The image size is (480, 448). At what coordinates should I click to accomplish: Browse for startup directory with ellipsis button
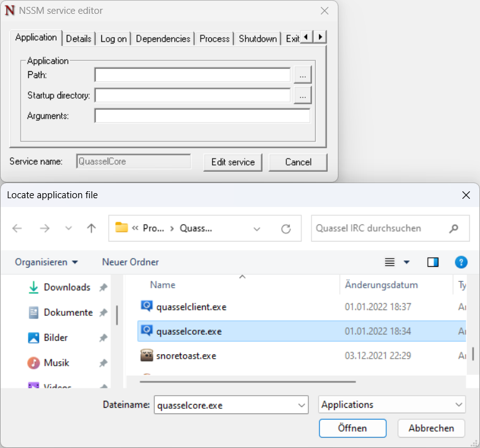[x=303, y=95]
